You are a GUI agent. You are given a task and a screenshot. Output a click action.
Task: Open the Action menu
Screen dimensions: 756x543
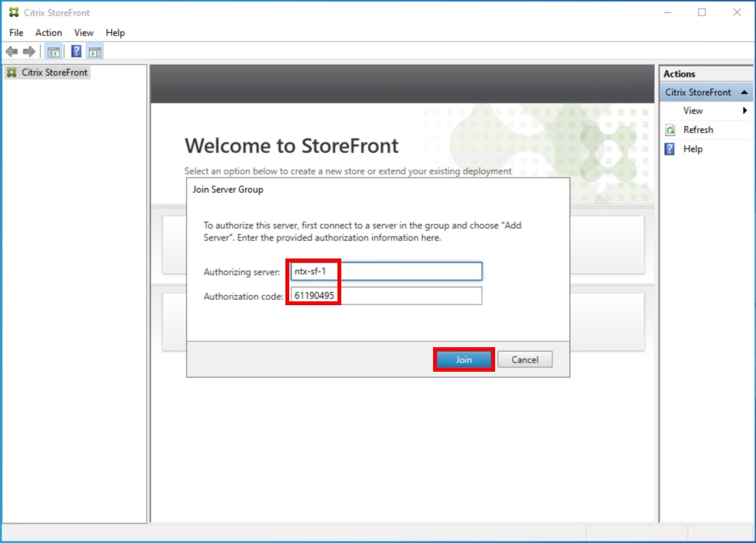[x=48, y=32]
